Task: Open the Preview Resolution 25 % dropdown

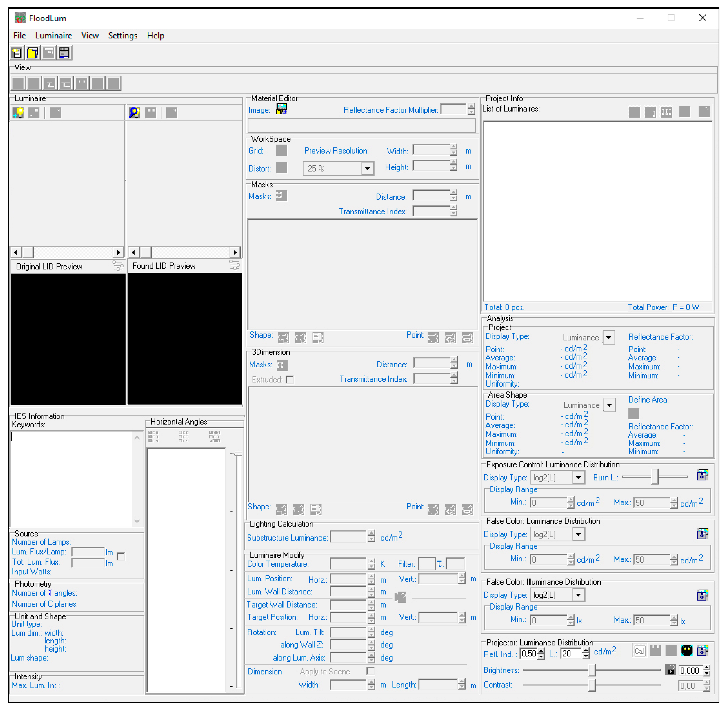Action: 367,169
